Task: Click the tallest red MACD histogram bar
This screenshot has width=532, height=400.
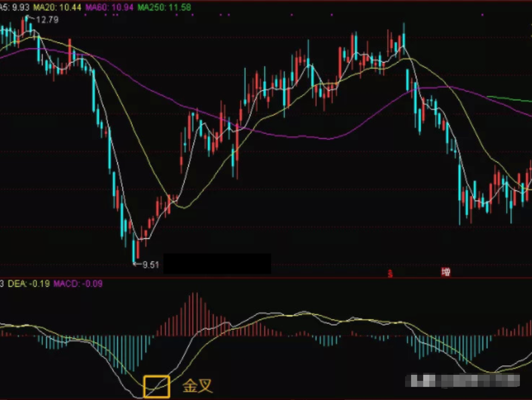Action: 194,314
